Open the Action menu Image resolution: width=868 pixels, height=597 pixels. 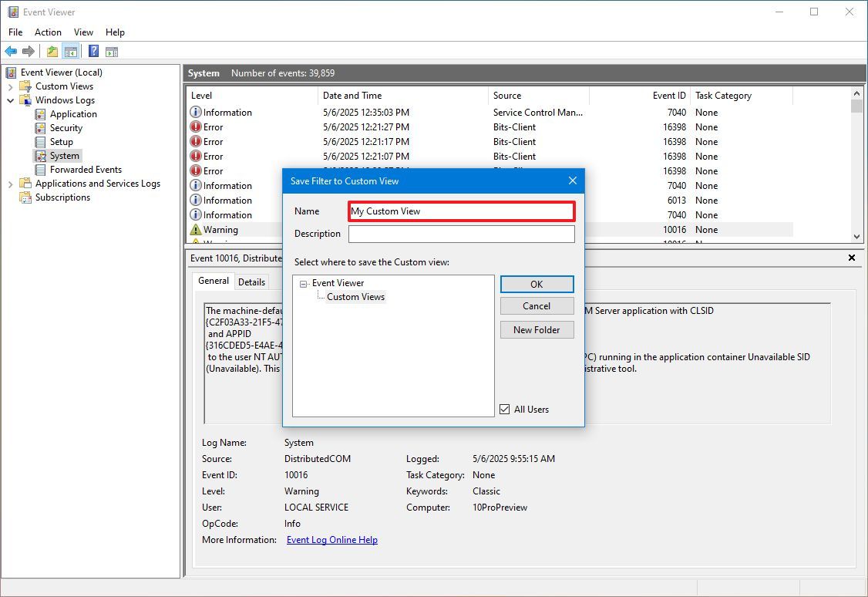[x=48, y=32]
